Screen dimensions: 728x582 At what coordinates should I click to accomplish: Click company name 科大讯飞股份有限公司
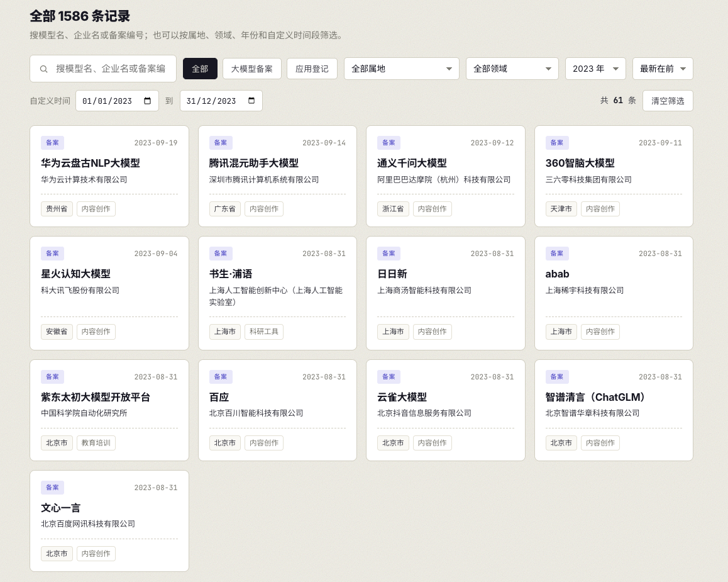(x=80, y=290)
